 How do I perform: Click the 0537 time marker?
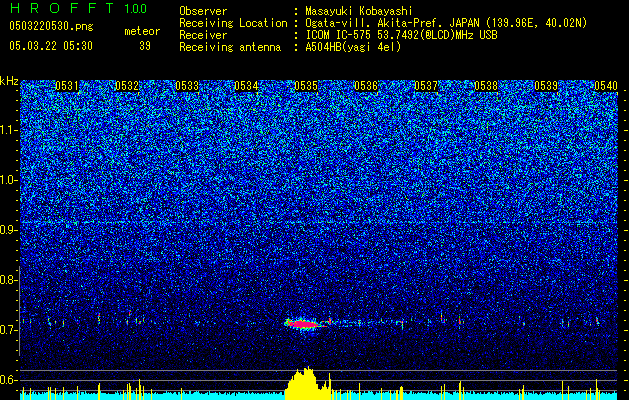tap(426, 86)
